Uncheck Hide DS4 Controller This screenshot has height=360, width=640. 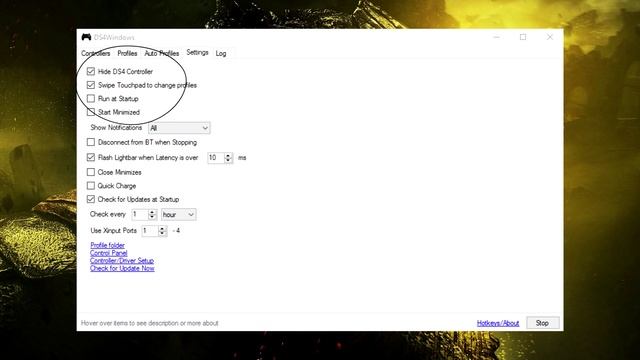[91, 71]
